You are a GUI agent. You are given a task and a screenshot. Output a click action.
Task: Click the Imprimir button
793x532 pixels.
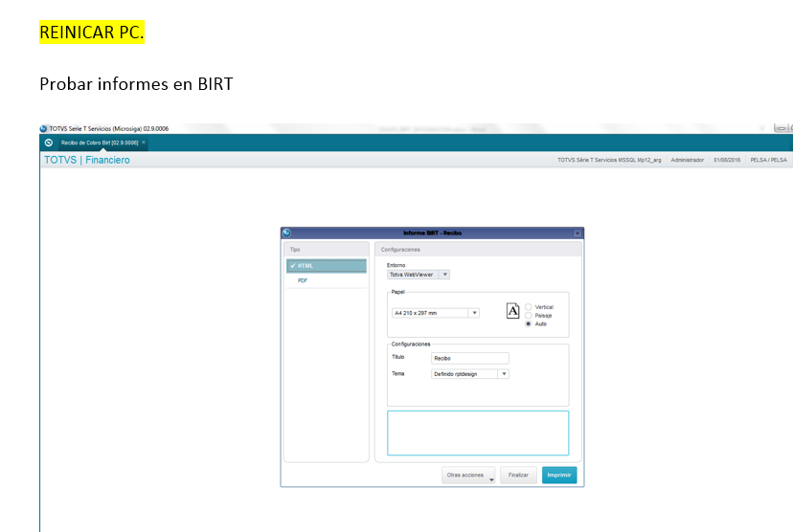coord(559,475)
